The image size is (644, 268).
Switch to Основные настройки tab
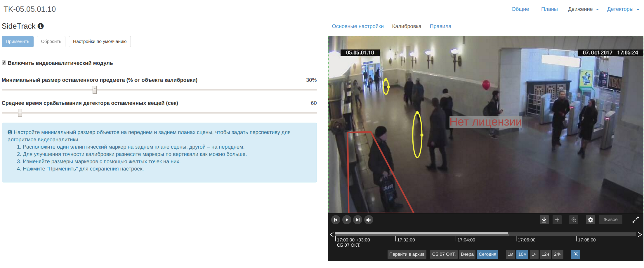point(358,26)
